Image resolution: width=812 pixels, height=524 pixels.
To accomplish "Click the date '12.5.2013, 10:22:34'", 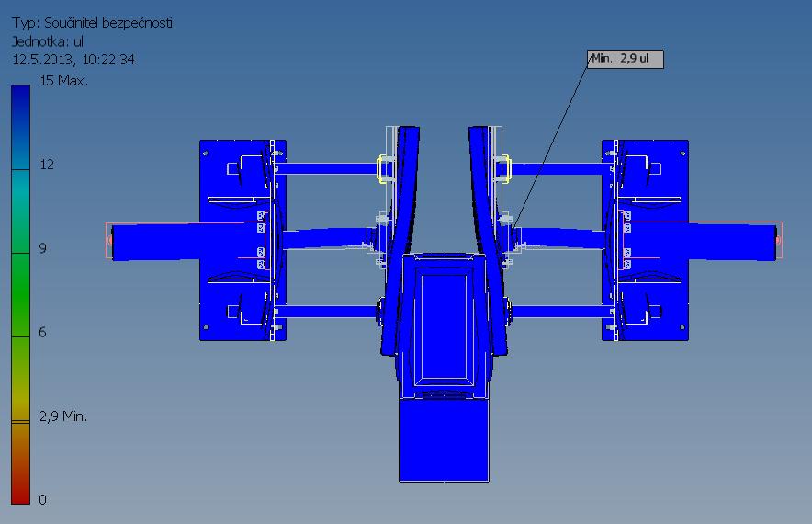I will pyautogui.click(x=73, y=60).
